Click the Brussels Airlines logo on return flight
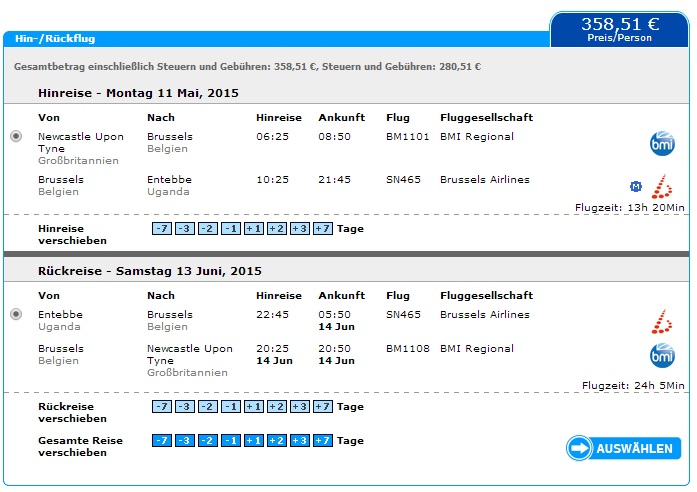697x492 pixels. tap(661, 321)
